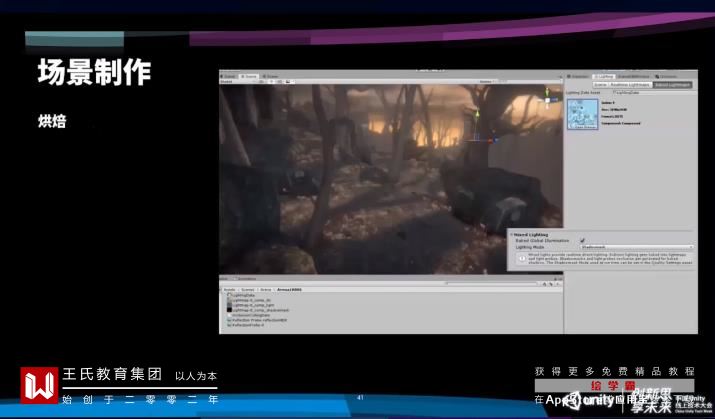This screenshot has height=419, width=715.
Task: Click the Scene button in Lighting panel
Action: point(600,85)
